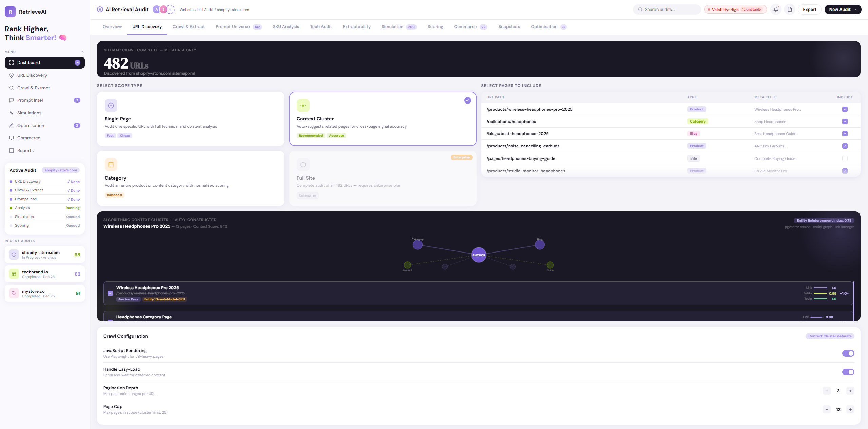Open techbrand.io recent audit
Screen dimensions: 868x429
click(x=44, y=274)
